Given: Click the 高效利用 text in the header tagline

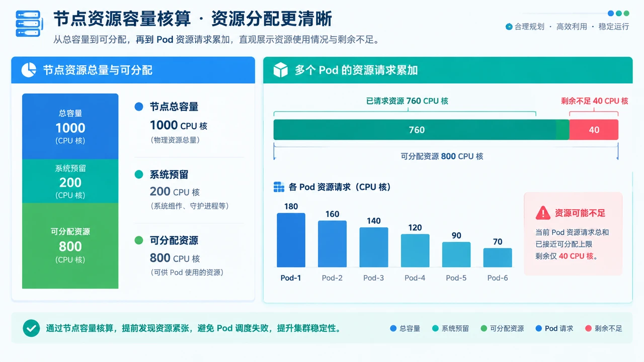Looking at the screenshot, I should (572, 27).
